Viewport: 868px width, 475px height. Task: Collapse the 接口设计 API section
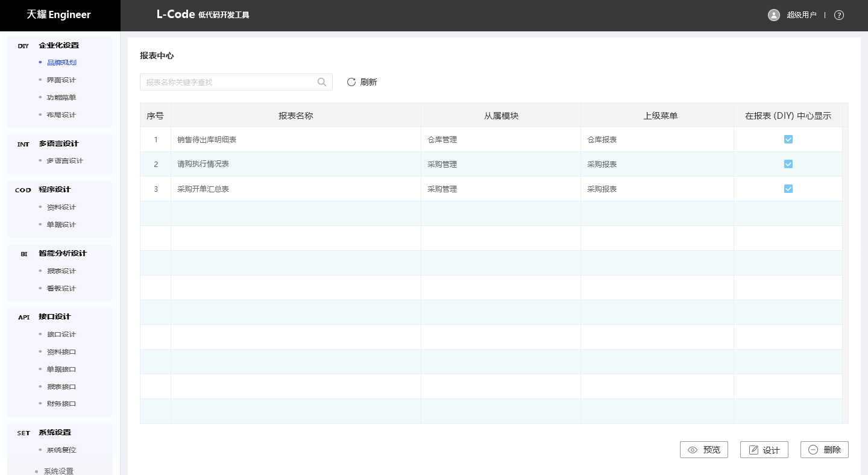(x=54, y=316)
